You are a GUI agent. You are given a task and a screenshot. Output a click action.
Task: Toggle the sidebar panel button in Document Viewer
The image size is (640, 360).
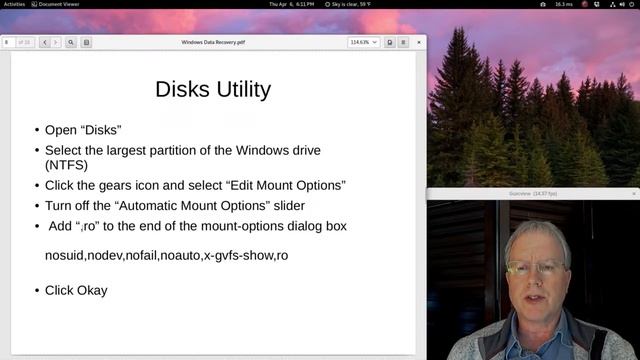(86, 42)
